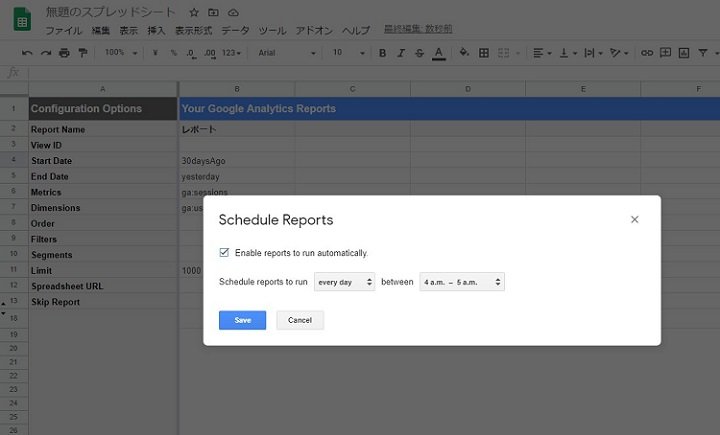
Task: Open the 表示 menu
Action: pos(129,30)
